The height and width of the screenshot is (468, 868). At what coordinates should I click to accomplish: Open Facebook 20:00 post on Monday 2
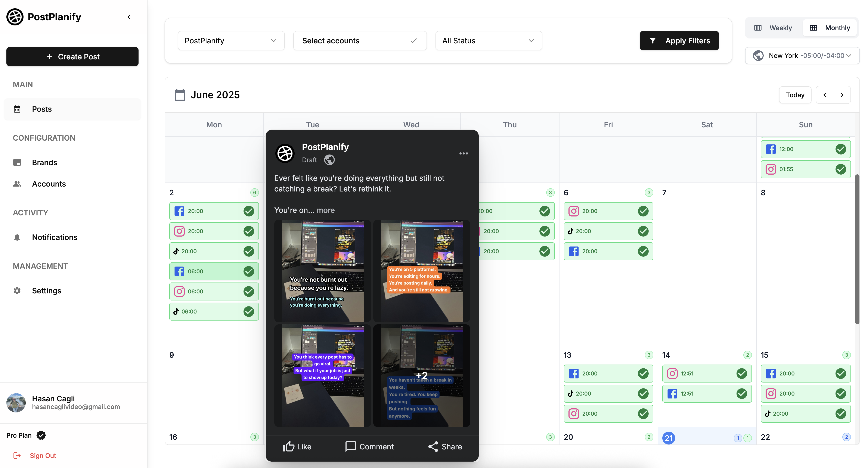tap(214, 211)
